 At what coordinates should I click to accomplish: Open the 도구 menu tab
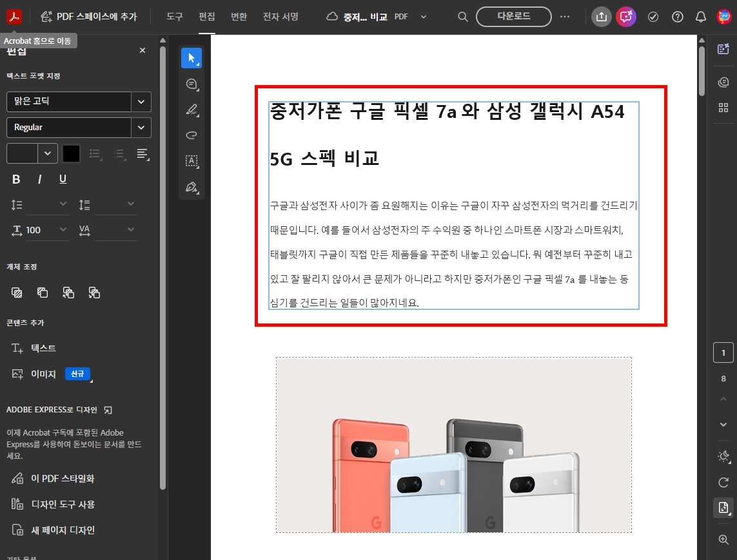174,17
